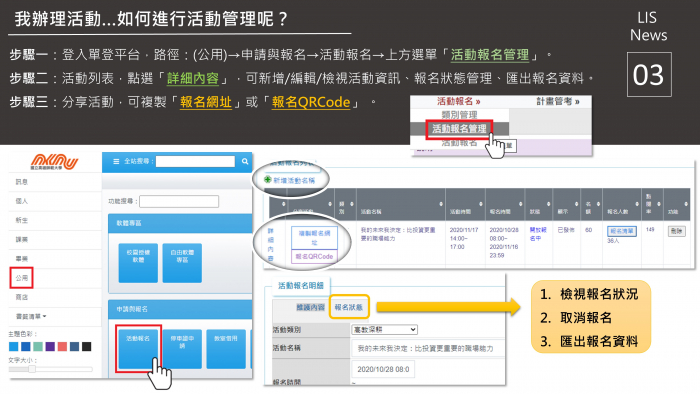Click the magnifier search icon

click(245, 162)
